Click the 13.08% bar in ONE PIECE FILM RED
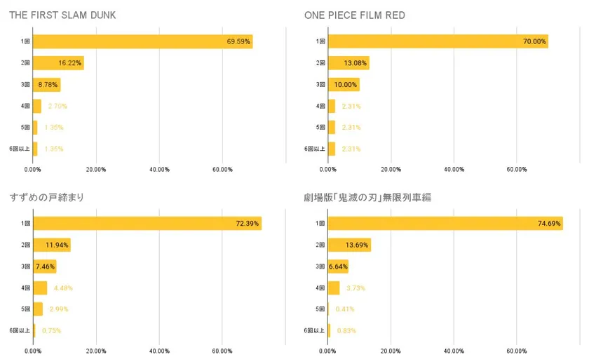The height and width of the screenshot is (364, 589). coord(349,62)
